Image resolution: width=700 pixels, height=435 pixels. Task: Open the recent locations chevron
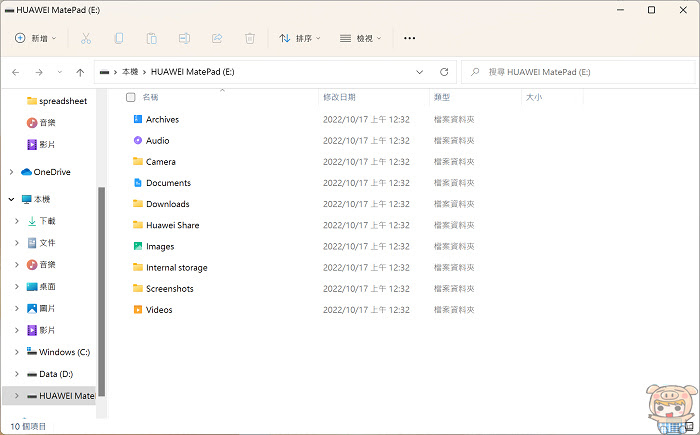[59, 72]
